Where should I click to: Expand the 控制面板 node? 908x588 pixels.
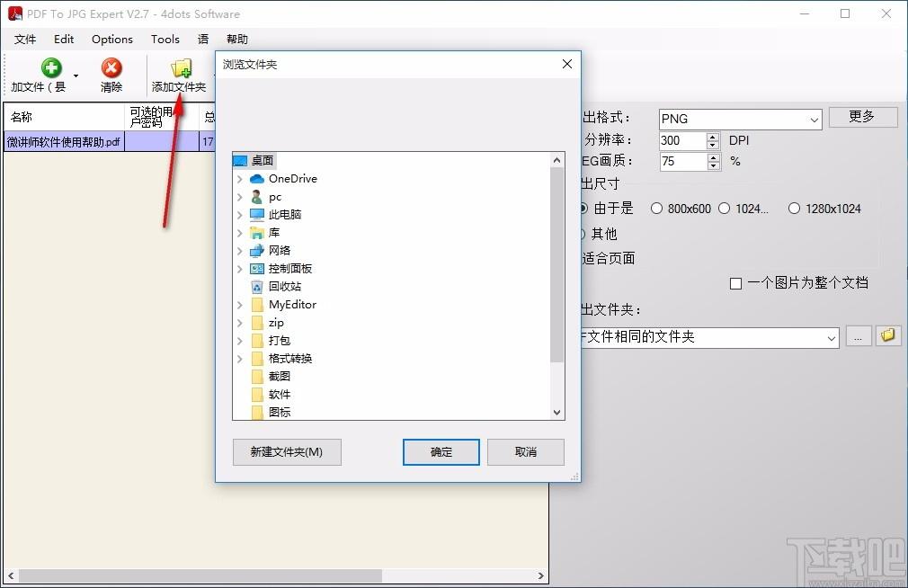coord(240,269)
